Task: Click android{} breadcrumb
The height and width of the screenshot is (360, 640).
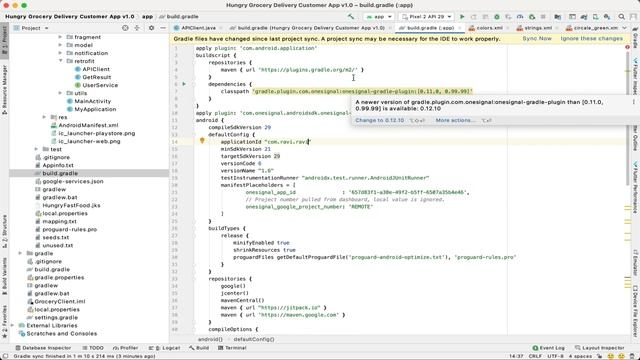Action: point(210,339)
